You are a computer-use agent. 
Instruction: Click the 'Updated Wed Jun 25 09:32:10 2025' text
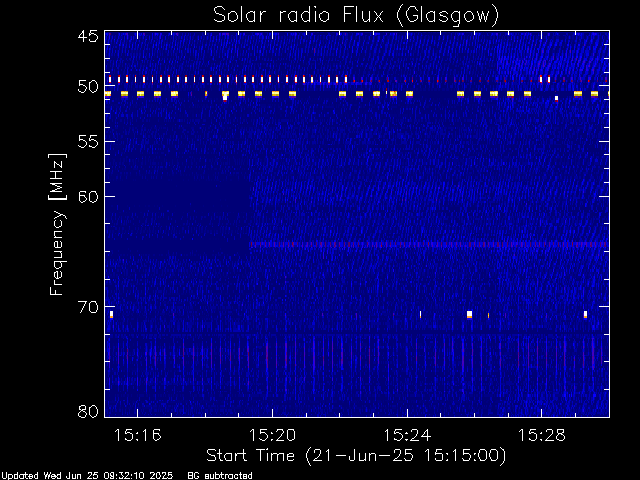87,476
